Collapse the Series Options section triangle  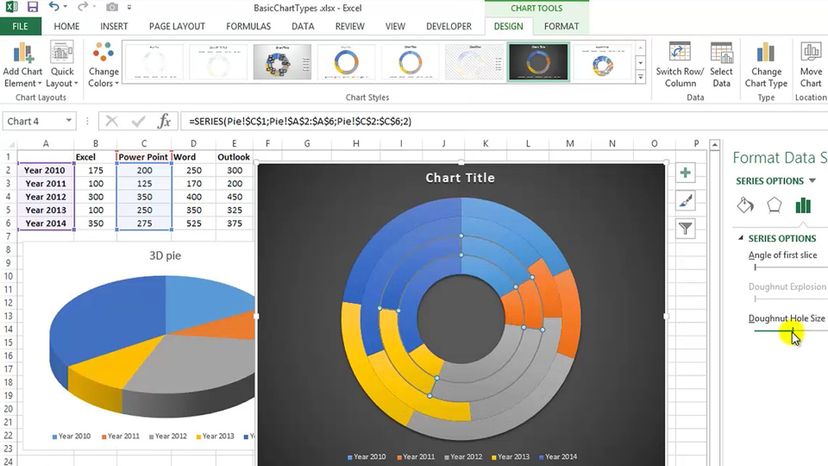[741, 238]
